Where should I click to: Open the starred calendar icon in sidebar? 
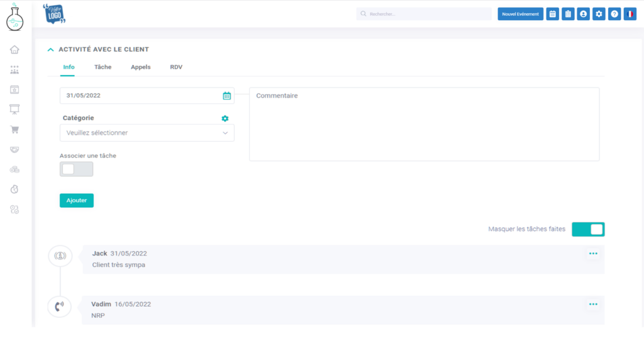click(14, 89)
